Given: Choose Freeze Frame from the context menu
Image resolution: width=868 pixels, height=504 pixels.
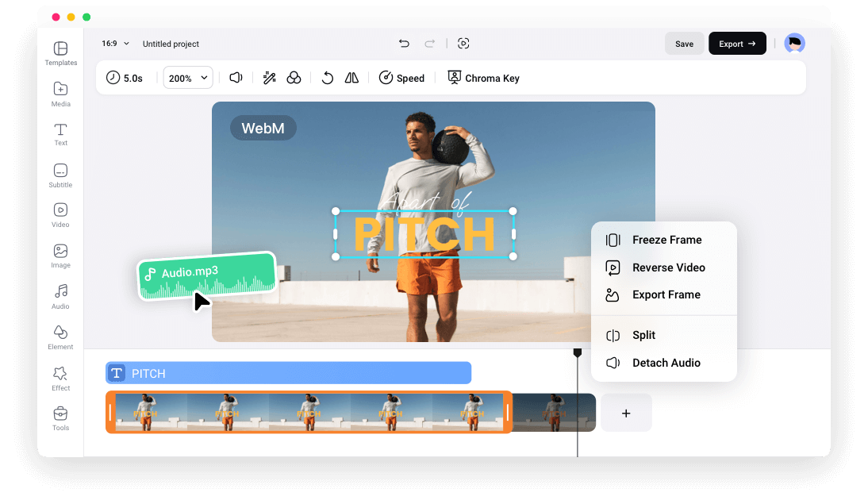Looking at the screenshot, I should [666, 240].
